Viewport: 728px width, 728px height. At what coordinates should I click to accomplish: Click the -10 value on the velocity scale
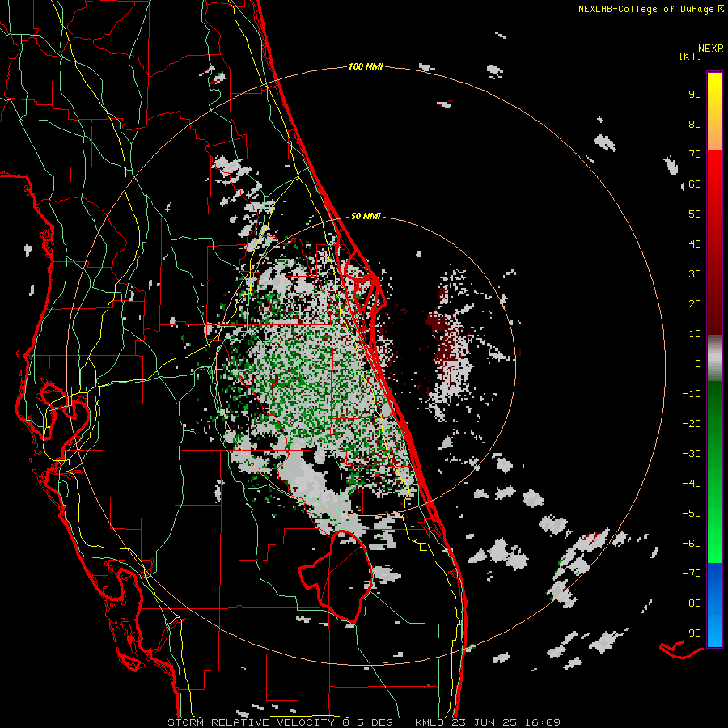692,394
